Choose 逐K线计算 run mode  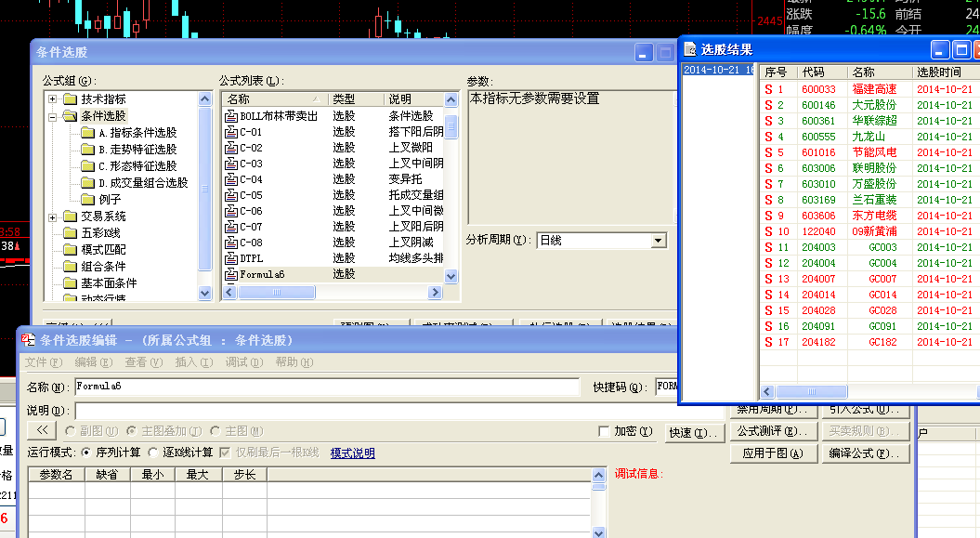pyautogui.click(x=153, y=453)
